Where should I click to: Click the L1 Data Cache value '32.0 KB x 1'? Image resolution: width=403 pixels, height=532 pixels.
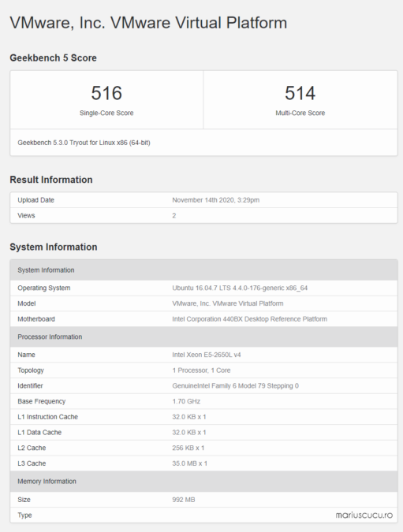189,433
